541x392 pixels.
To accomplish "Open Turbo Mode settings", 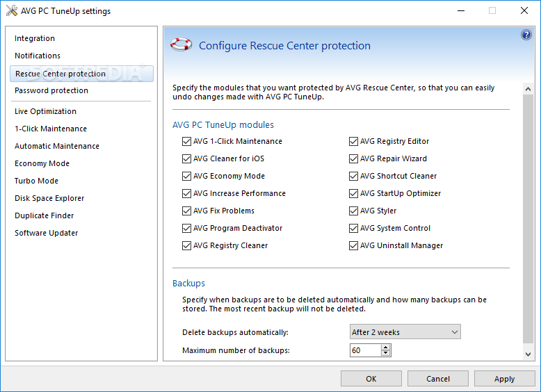I will [x=36, y=181].
